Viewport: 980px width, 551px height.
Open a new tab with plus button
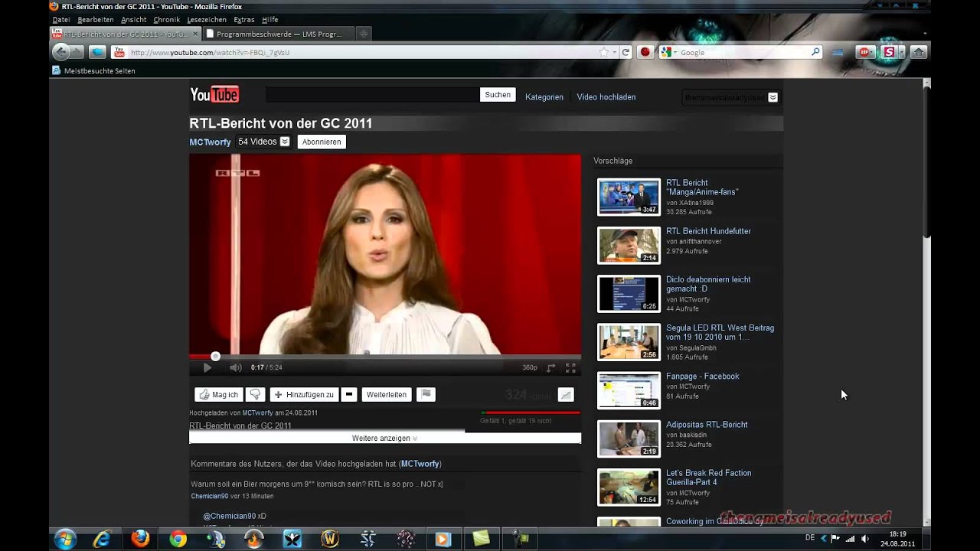(364, 34)
